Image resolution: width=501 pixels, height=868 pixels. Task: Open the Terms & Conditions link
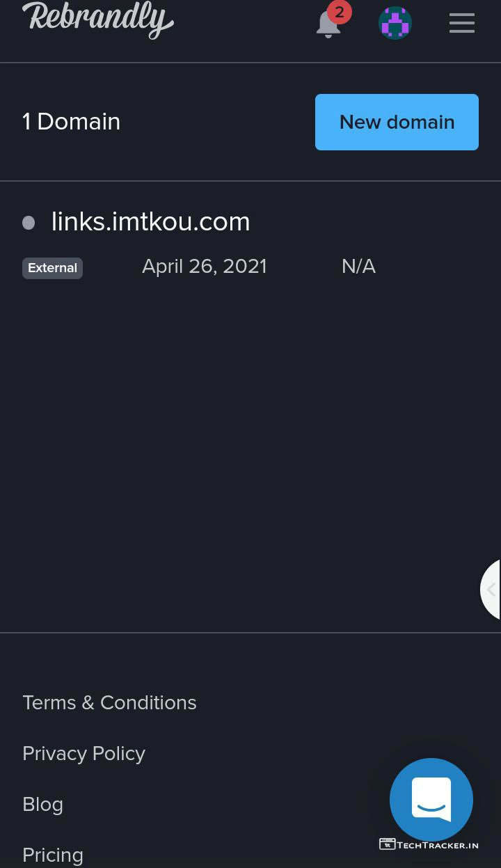pyautogui.click(x=109, y=703)
